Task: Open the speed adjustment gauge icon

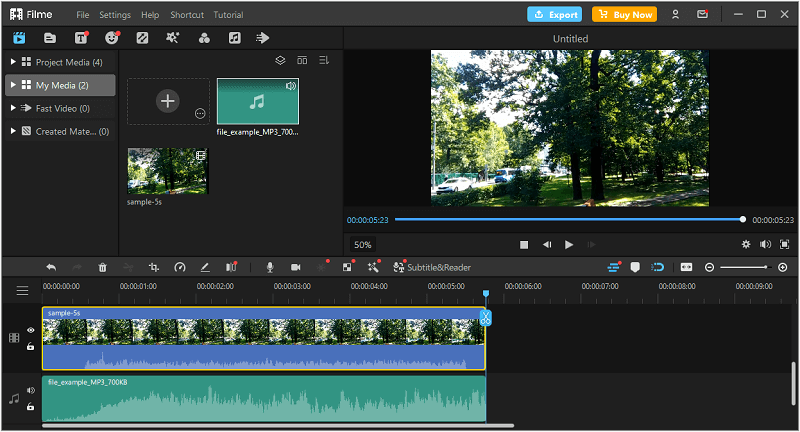Action: click(180, 267)
